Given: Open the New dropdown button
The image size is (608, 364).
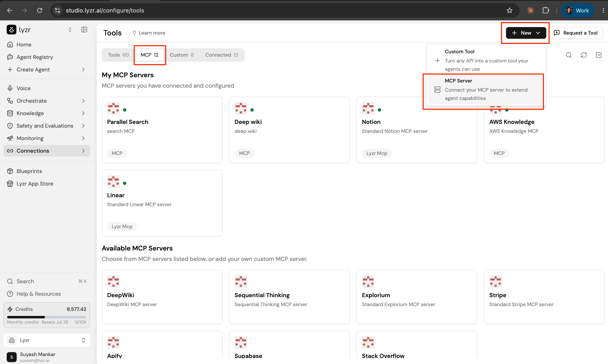Looking at the screenshot, I should click(x=526, y=33).
